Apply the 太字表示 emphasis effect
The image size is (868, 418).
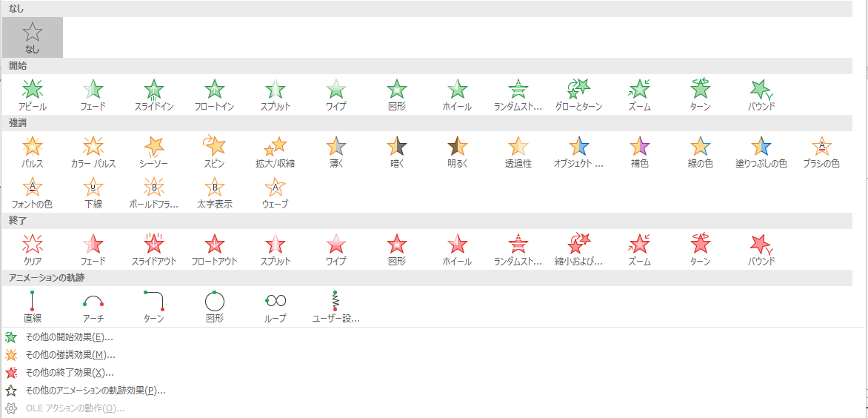215,193
